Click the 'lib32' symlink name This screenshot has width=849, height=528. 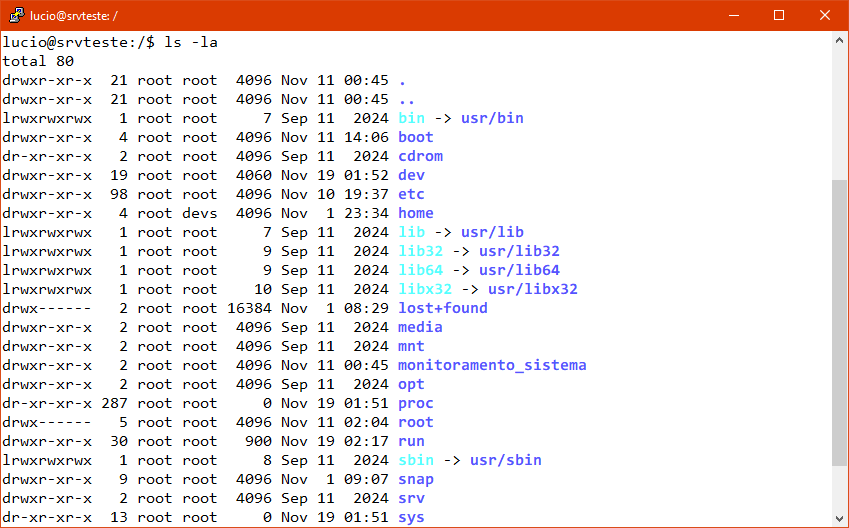(x=420, y=251)
